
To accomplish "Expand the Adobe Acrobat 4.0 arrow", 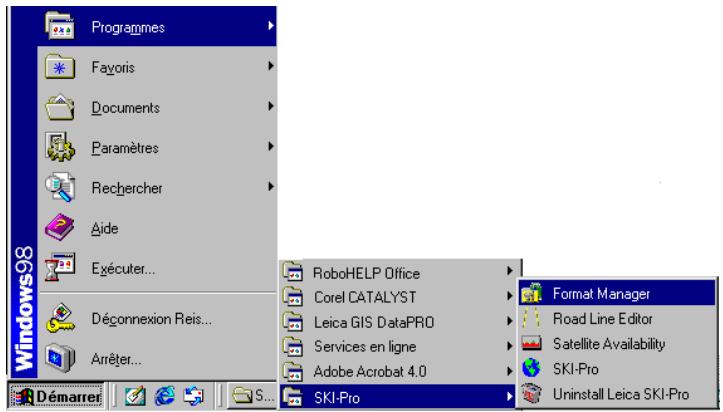I will (510, 371).
